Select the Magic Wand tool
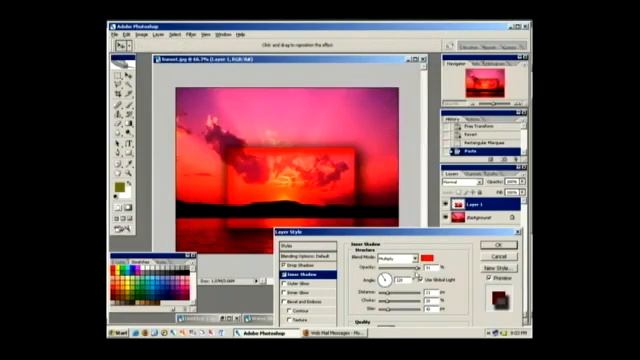Image resolution: width=640 pixels, height=360 pixels. (129, 84)
